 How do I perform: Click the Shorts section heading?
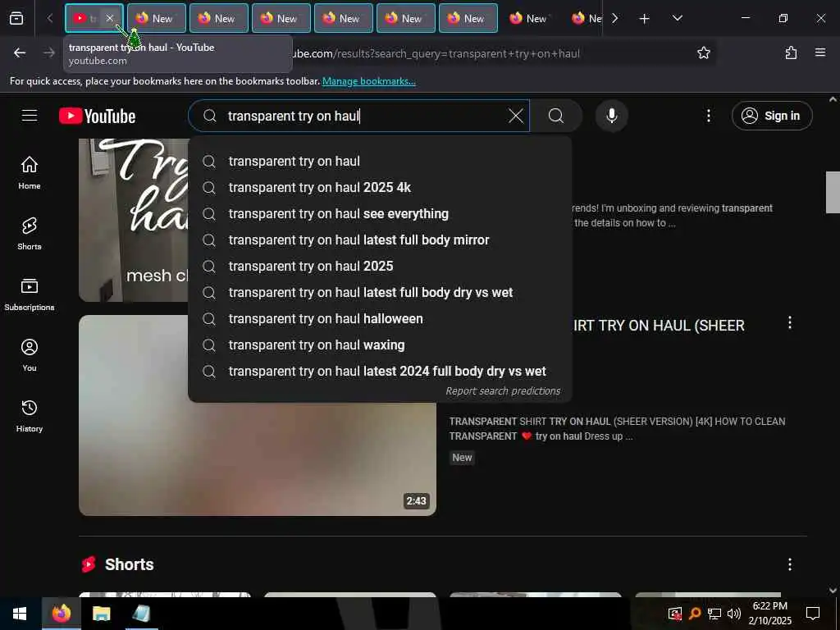click(x=129, y=564)
